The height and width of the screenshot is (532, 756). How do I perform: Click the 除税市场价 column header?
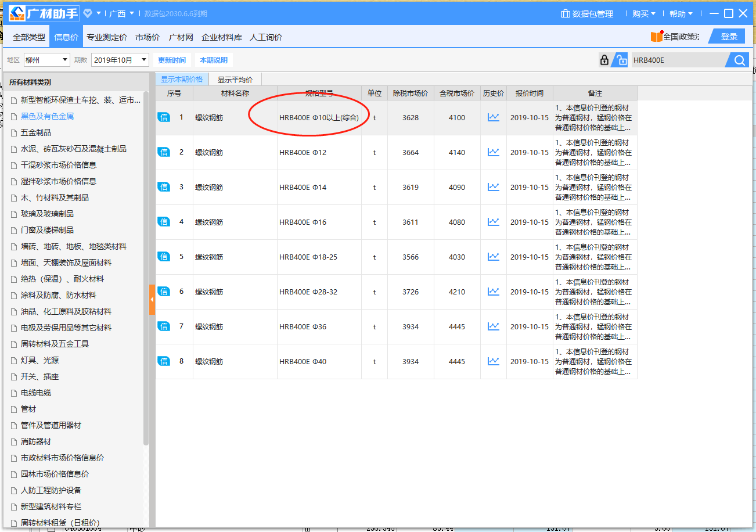(411, 93)
